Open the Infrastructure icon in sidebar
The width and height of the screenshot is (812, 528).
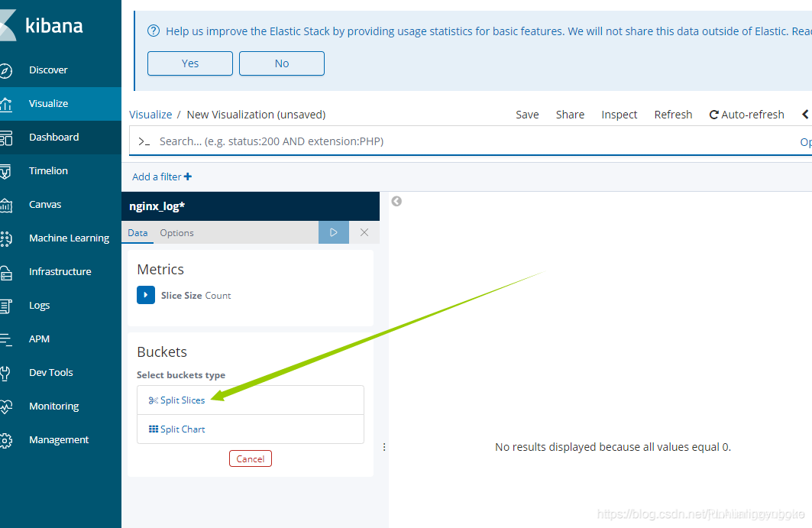[x=5, y=273]
